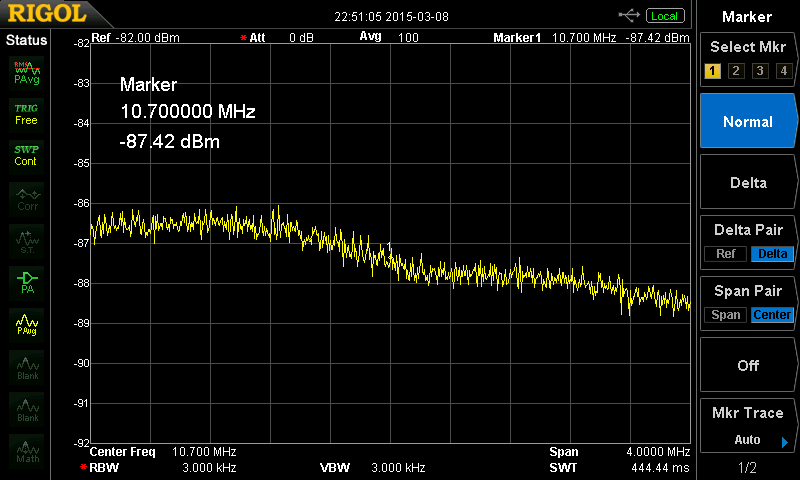Screen dimensions: 800x480
Task: Click the second Blank trace icon
Action: point(27,410)
